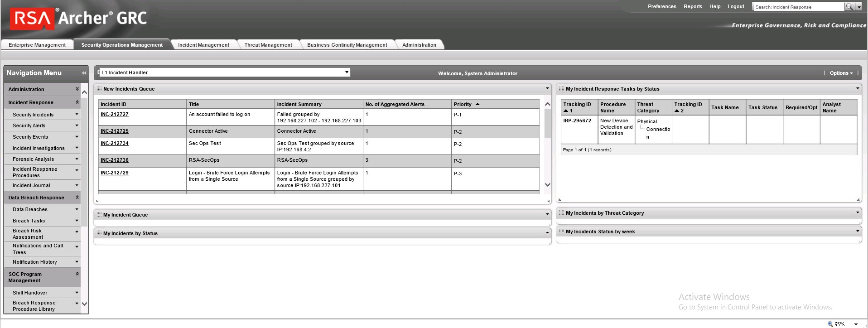Sort by Incident ID column header
Image resolution: width=868 pixels, height=328 pixels.
click(113, 104)
